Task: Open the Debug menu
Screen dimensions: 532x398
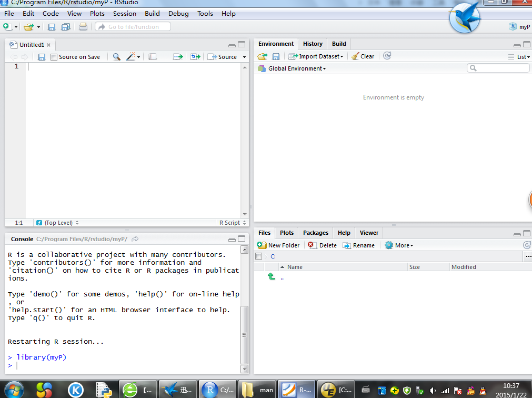Action: [x=178, y=14]
